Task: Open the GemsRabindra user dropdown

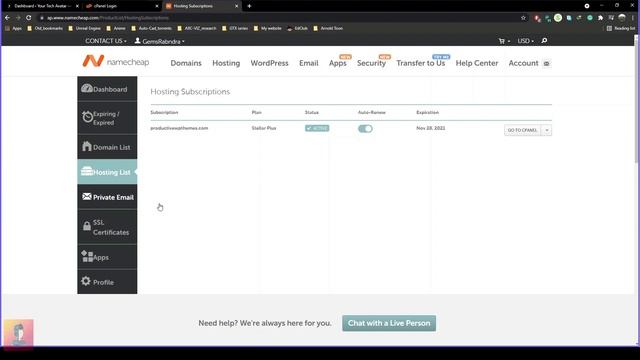Action: [x=160, y=41]
